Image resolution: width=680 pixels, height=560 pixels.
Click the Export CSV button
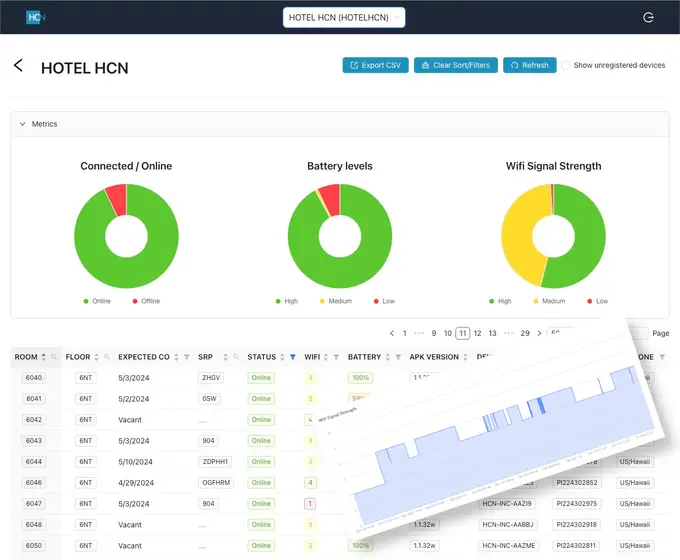(375, 65)
